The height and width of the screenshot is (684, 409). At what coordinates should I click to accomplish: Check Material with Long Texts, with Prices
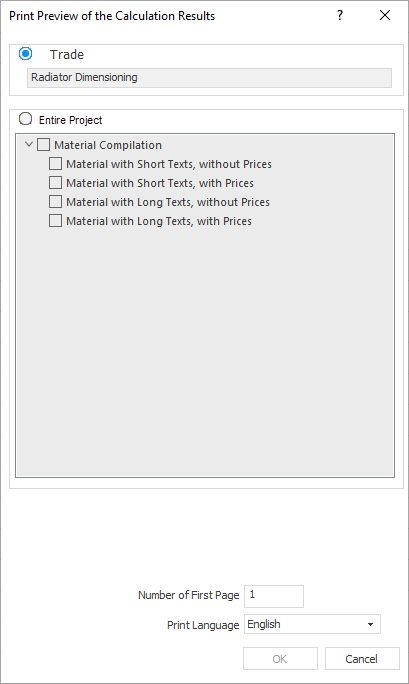pos(55,221)
